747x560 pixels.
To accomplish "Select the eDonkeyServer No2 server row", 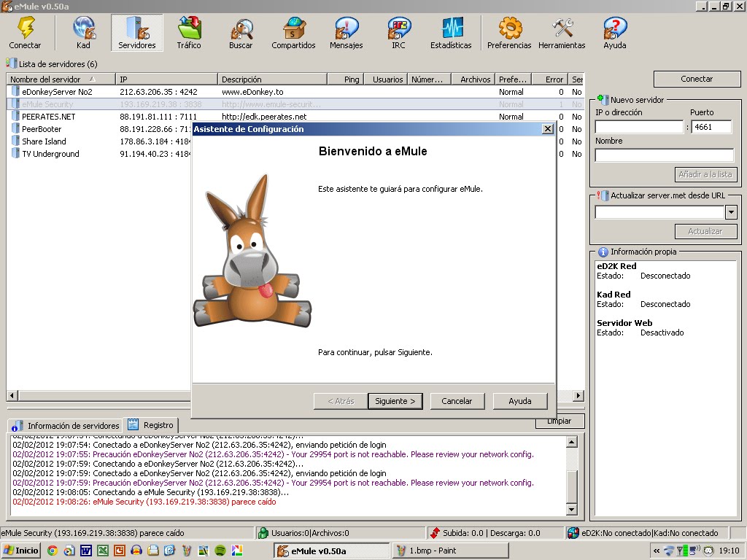I will (x=295, y=92).
